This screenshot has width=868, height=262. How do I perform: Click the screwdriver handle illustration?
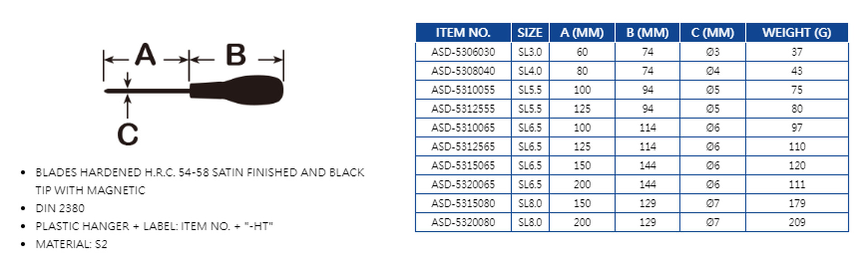pyautogui.click(x=237, y=90)
